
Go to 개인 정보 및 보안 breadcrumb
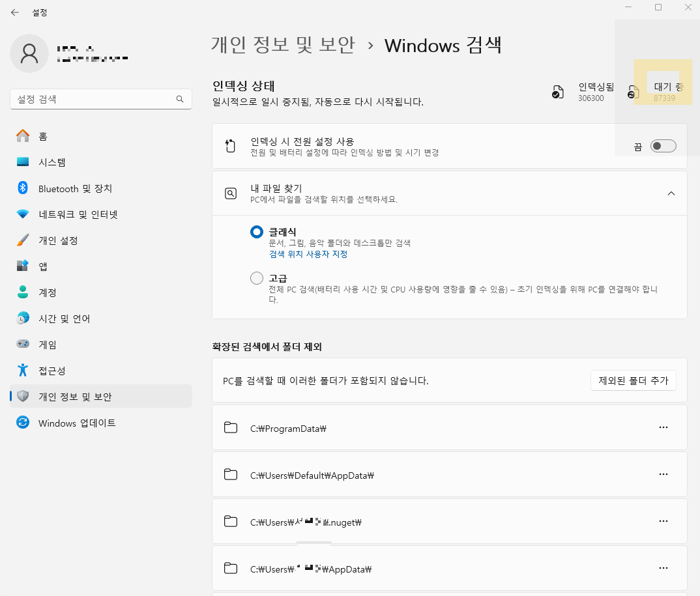point(283,45)
